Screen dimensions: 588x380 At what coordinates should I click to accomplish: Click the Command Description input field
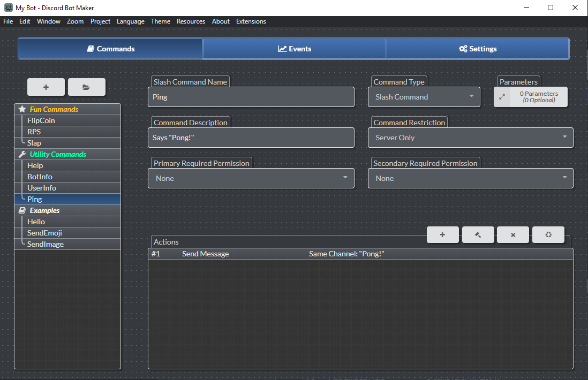click(x=251, y=138)
